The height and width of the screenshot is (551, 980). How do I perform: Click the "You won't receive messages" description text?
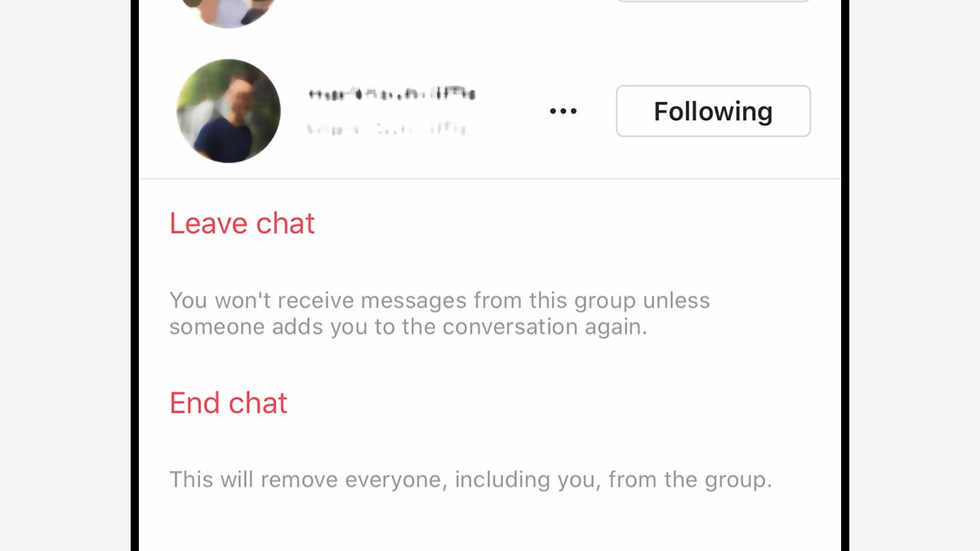(439, 313)
